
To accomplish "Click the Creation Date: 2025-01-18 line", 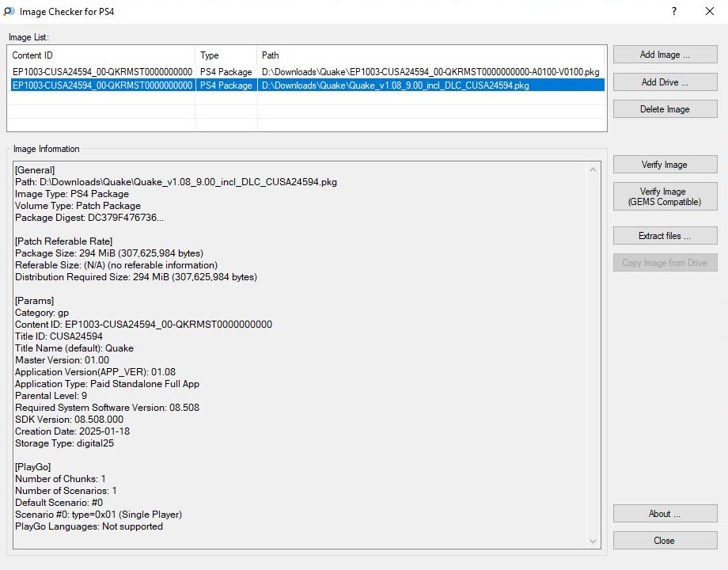I will click(73, 431).
